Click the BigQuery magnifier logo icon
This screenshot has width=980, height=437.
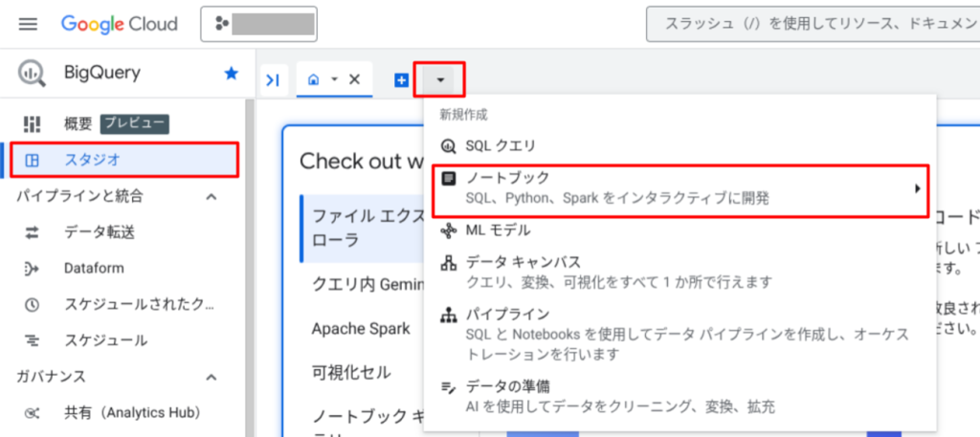(32, 74)
